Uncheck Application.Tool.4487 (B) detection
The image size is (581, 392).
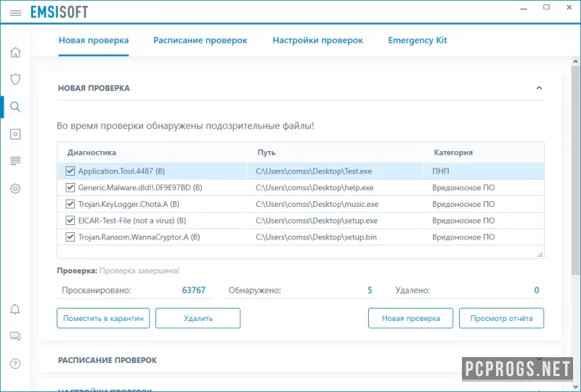tap(70, 171)
